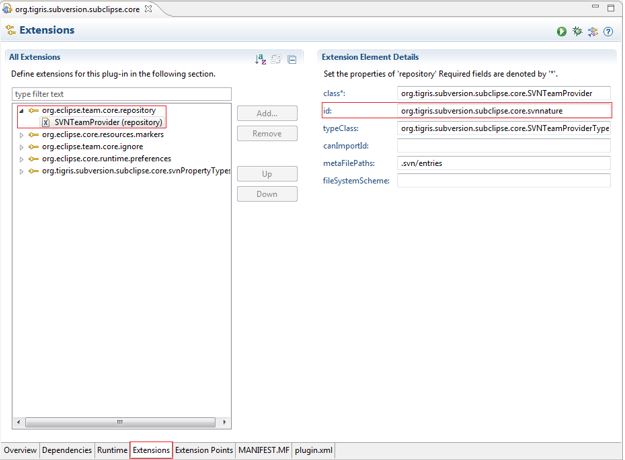Expand the org.eclipse.team.core.ignore node
Viewport: 625px width, 460px height.
[22, 146]
